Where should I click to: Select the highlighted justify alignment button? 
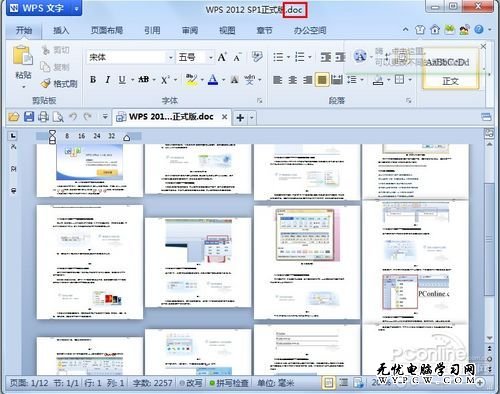[322, 80]
